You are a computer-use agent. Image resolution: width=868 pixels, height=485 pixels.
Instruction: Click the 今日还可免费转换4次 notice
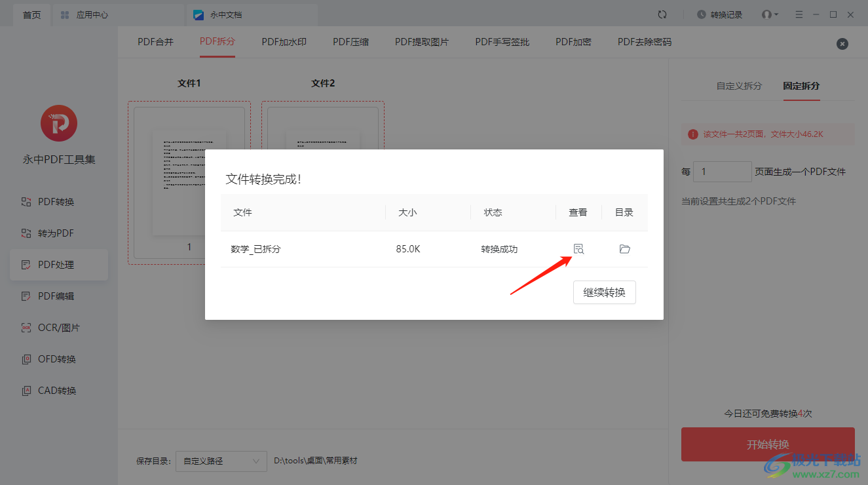pos(768,414)
